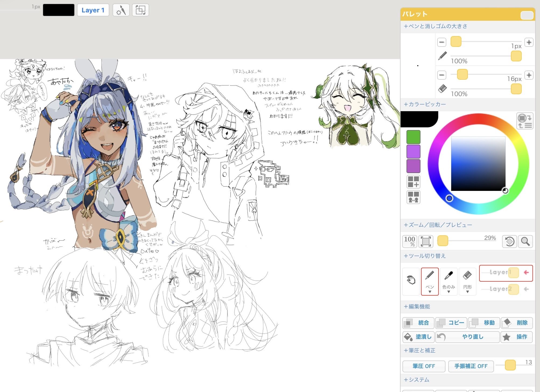Click the pen size slider handle
This screenshot has height=392, width=540.
click(456, 42)
